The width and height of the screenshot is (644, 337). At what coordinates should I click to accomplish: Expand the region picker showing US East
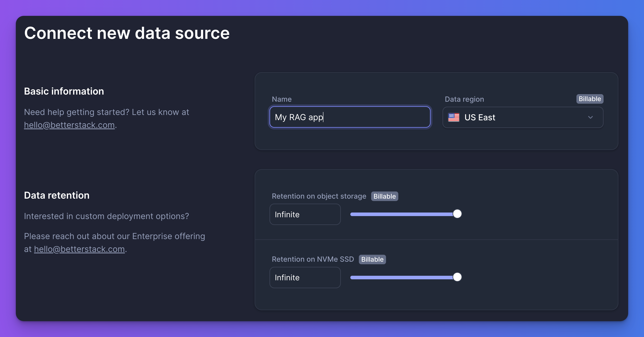click(523, 117)
